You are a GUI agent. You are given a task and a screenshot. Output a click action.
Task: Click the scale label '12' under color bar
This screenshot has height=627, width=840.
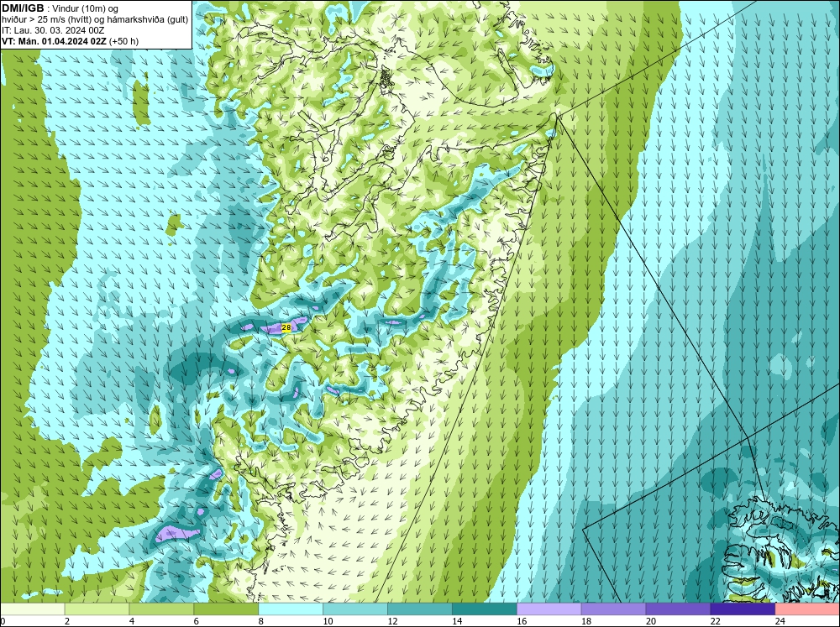pos(392,621)
